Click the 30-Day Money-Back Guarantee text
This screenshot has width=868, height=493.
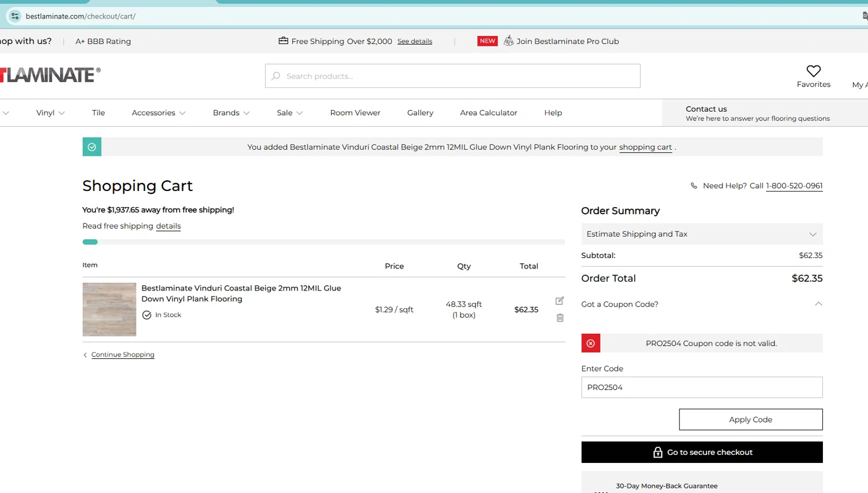click(667, 486)
